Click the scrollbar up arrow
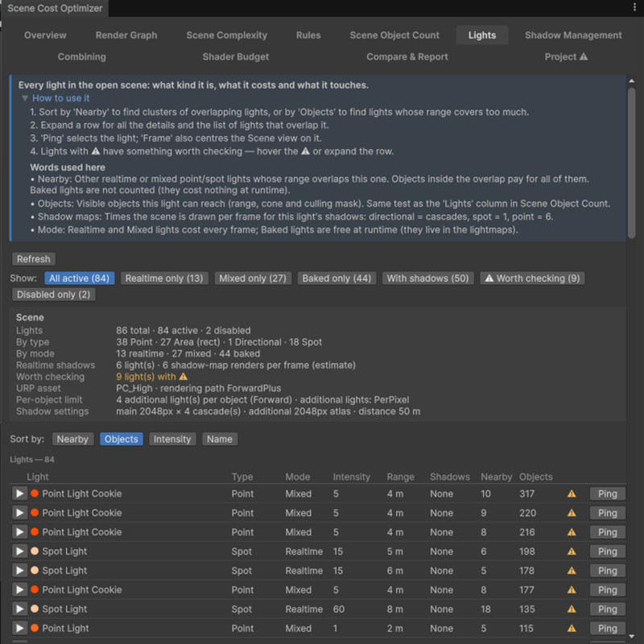644x644 pixels. 632,81
